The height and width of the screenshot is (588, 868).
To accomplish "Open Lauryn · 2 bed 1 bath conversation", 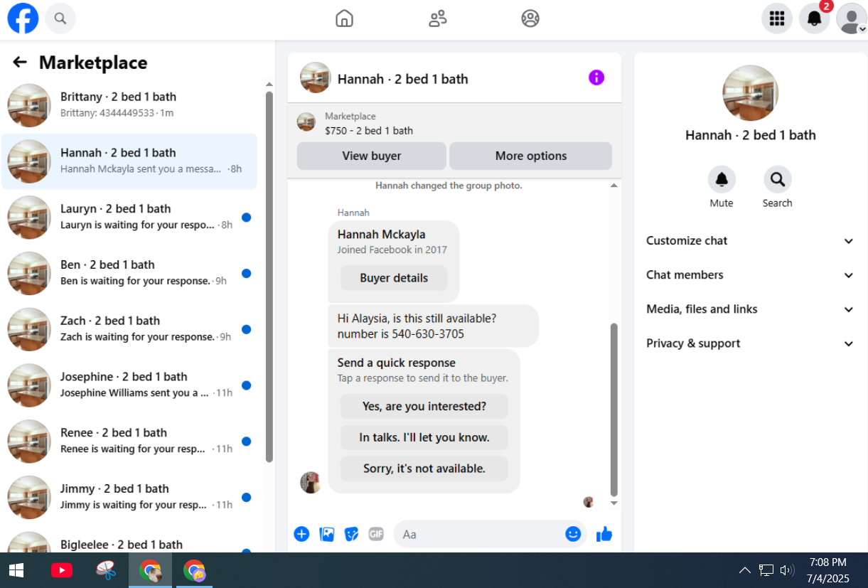I will (129, 218).
